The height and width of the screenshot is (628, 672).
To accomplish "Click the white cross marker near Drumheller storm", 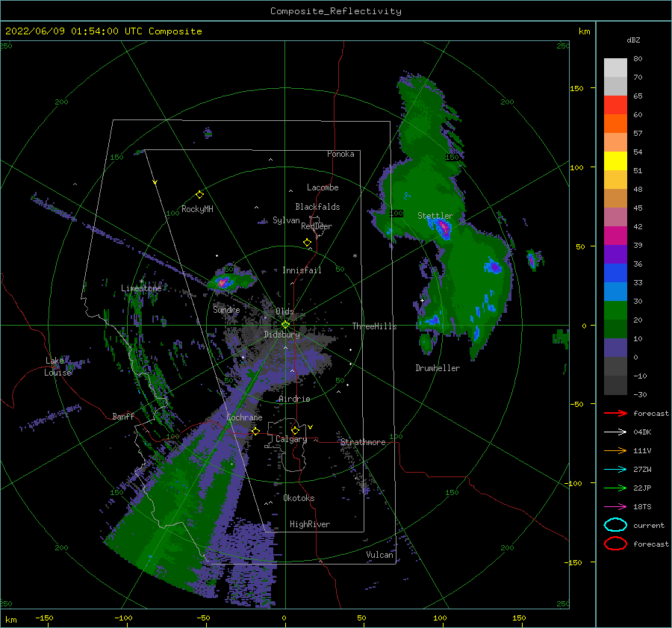I will point(422,300).
